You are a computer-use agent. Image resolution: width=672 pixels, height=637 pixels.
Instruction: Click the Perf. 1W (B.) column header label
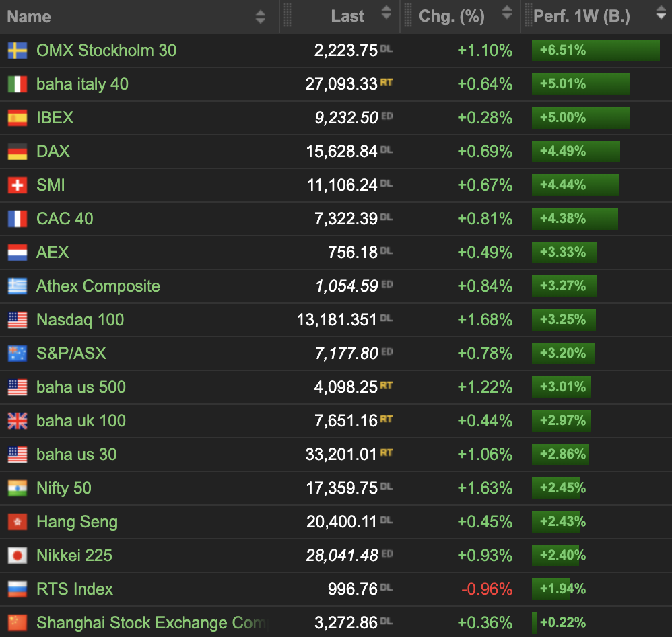(582, 16)
